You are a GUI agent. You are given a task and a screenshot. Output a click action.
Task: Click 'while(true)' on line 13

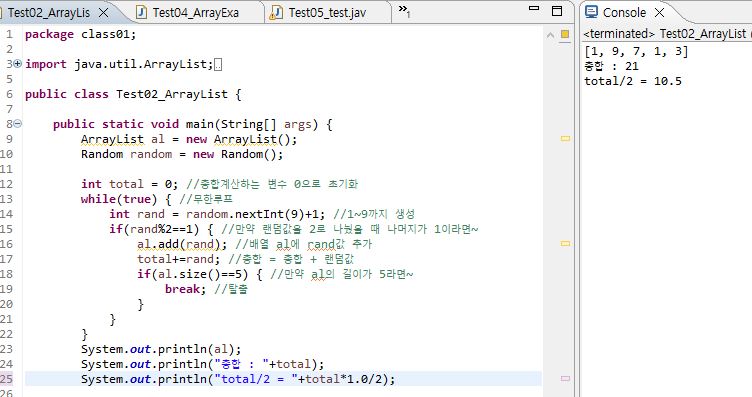119,199
